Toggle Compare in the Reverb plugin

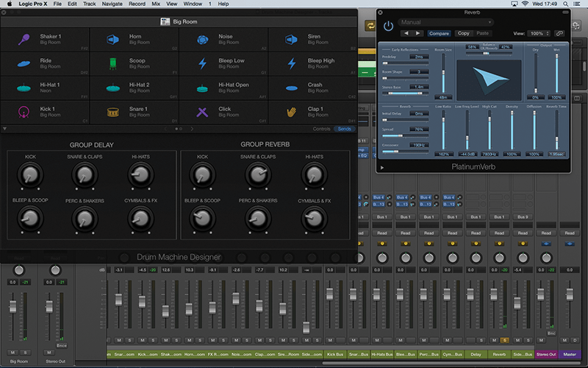coord(439,33)
